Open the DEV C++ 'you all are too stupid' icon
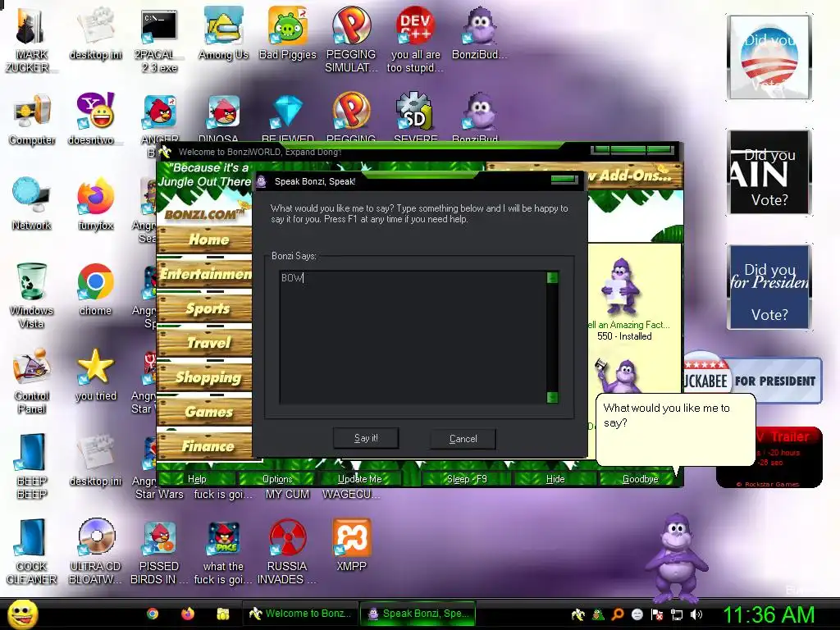The image size is (840, 630). (x=415, y=39)
